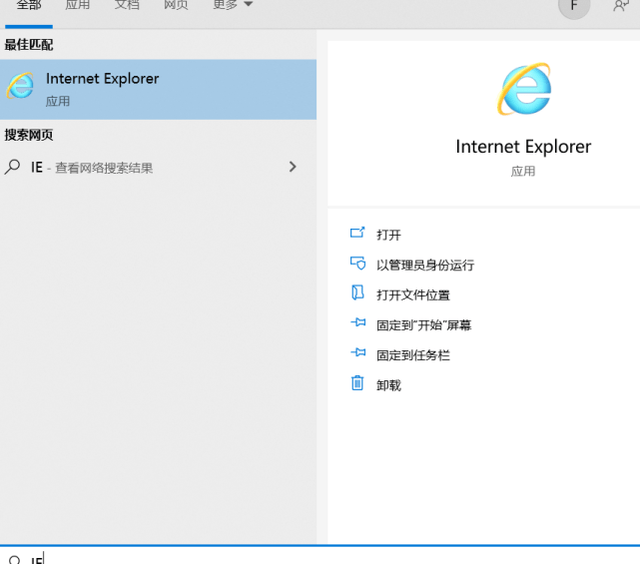Click the file location icon

pos(358,293)
